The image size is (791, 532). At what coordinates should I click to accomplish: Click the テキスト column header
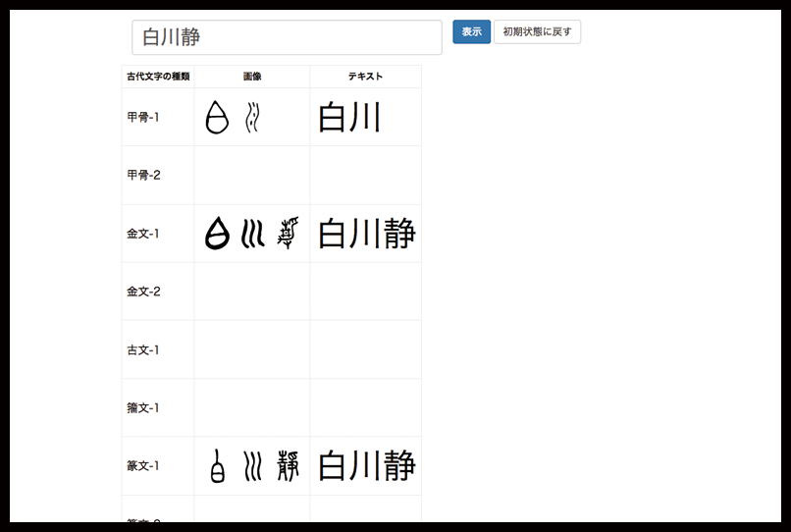click(x=365, y=77)
